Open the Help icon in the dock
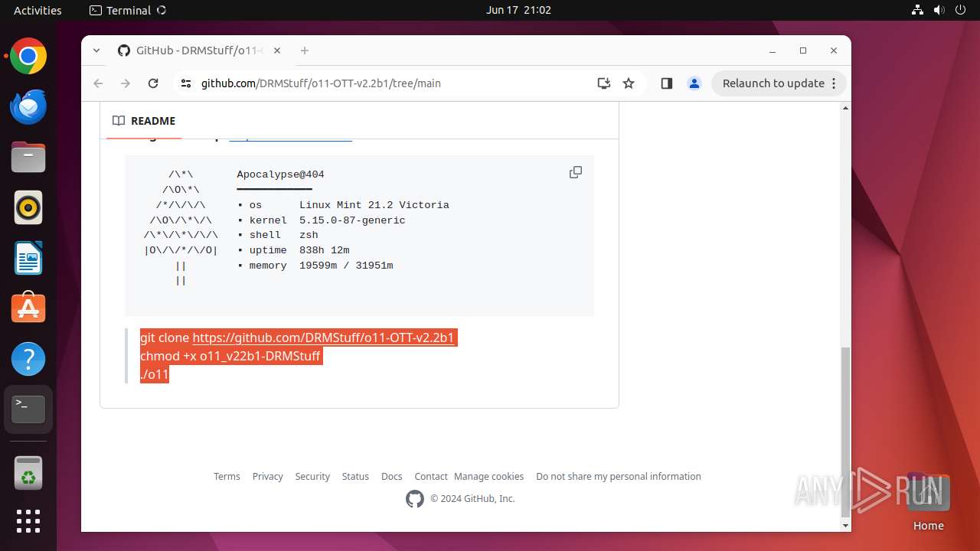Image resolution: width=980 pixels, height=551 pixels. (x=28, y=359)
